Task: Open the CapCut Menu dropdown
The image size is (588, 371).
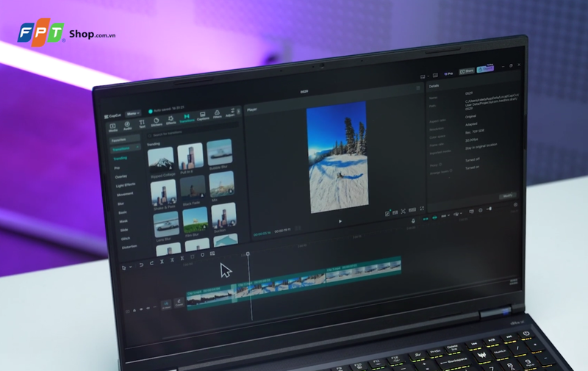Action: pyautogui.click(x=133, y=114)
